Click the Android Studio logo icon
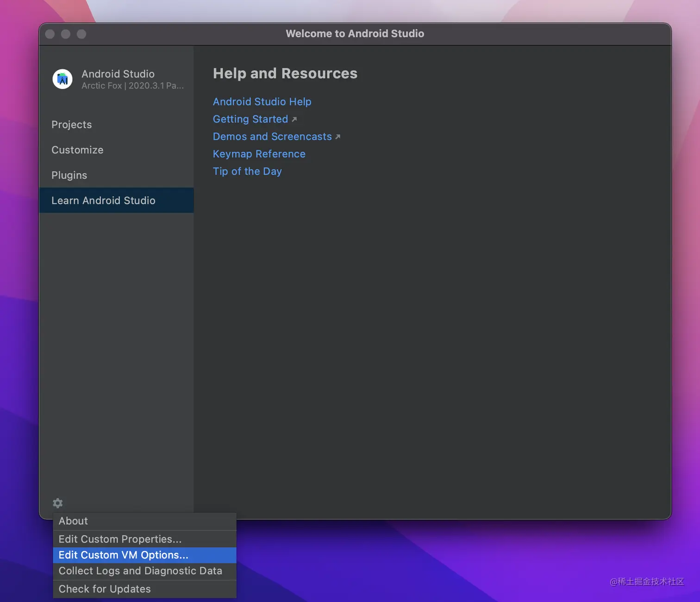The image size is (700, 602). pyautogui.click(x=62, y=79)
